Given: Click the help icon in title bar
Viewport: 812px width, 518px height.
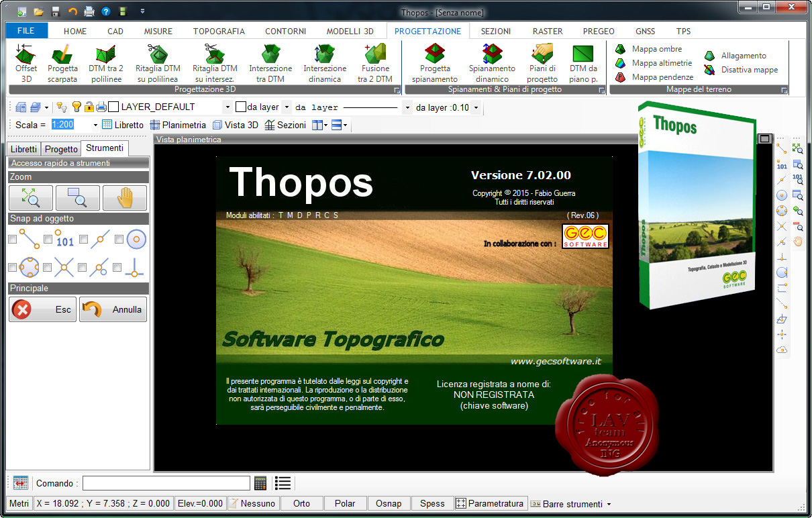Looking at the screenshot, I should pos(106,11).
